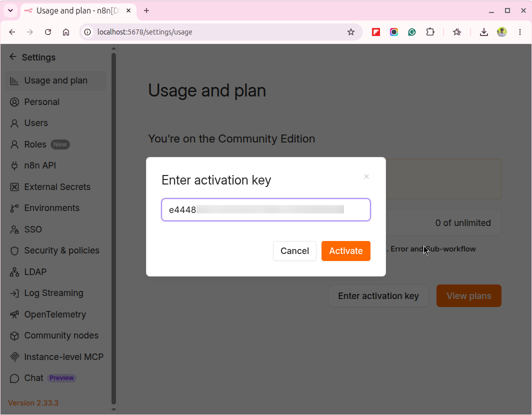Select the LDAP network icon

click(14, 272)
